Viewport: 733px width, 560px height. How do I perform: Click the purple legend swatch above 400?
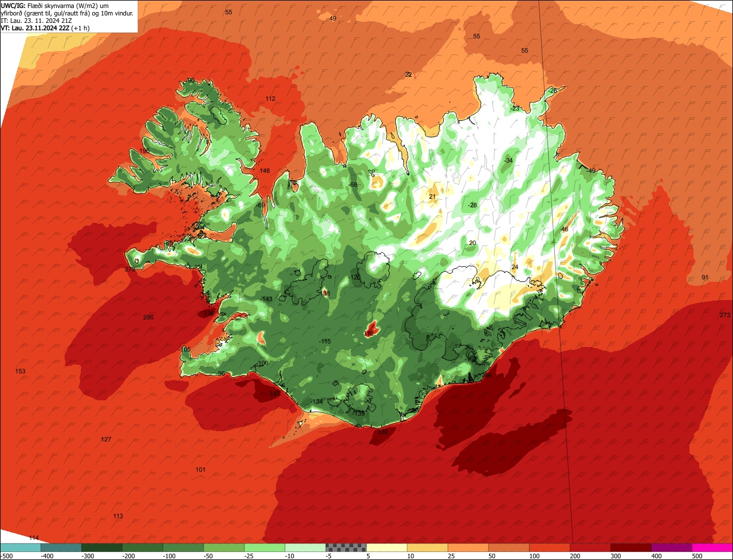click(672, 547)
